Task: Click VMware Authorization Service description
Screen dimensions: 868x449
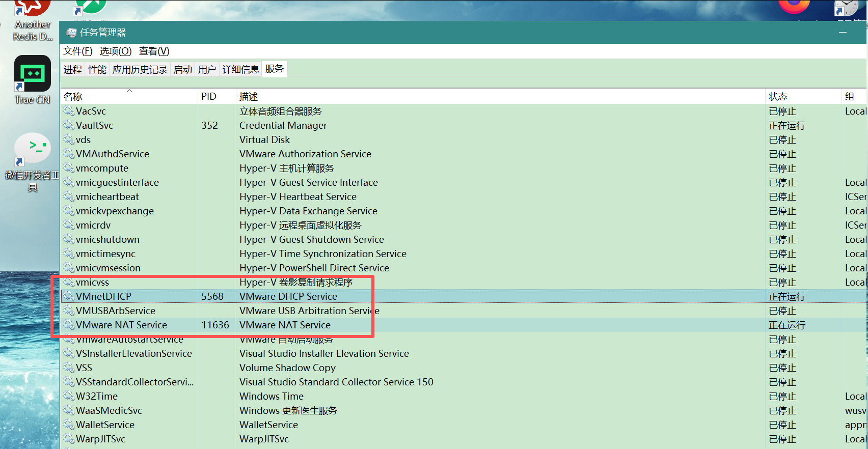Action: click(x=305, y=154)
